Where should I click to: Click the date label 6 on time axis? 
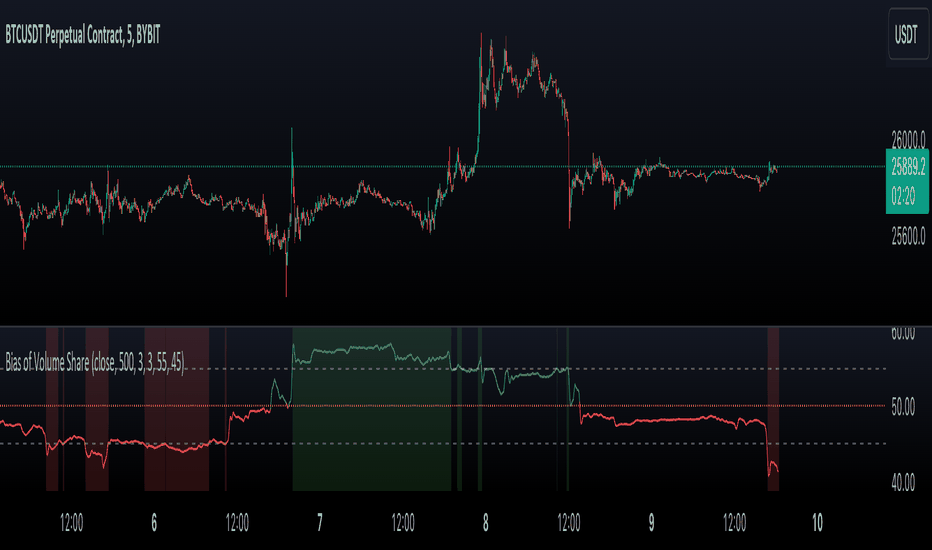154,523
